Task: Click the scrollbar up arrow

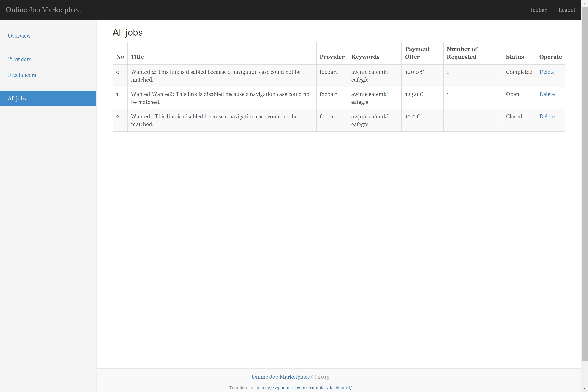Action: 584,3
